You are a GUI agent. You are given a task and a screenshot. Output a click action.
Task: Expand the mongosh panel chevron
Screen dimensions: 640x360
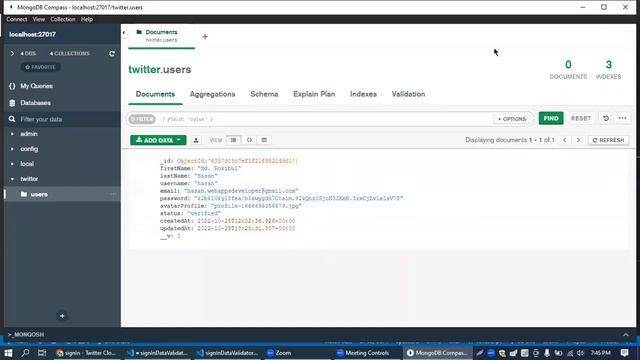tap(626, 335)
